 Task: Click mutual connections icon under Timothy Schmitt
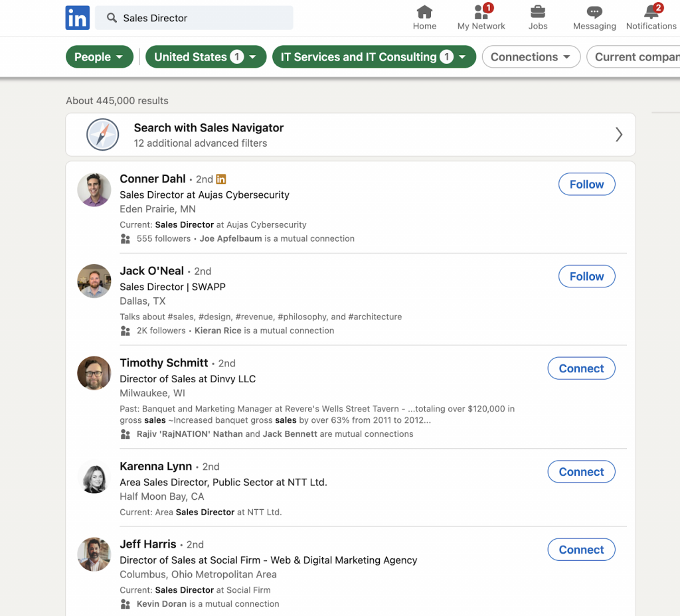pyautogui.click(x=126, y=434)
